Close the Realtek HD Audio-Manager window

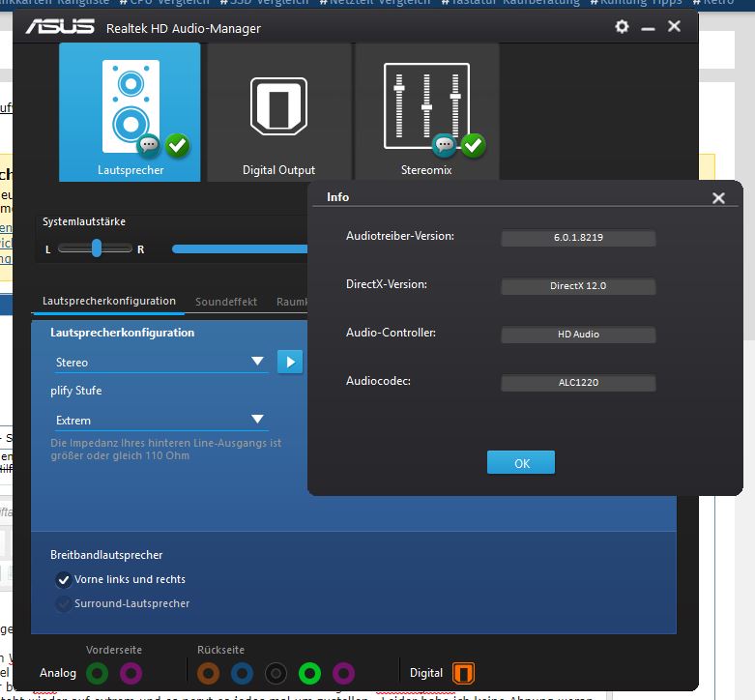[674, 26]
